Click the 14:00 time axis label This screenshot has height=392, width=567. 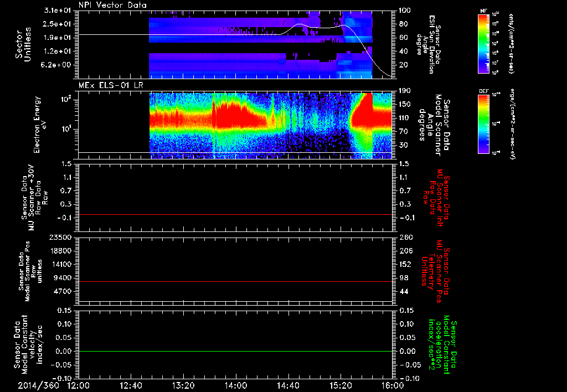[x=236, y=385]
